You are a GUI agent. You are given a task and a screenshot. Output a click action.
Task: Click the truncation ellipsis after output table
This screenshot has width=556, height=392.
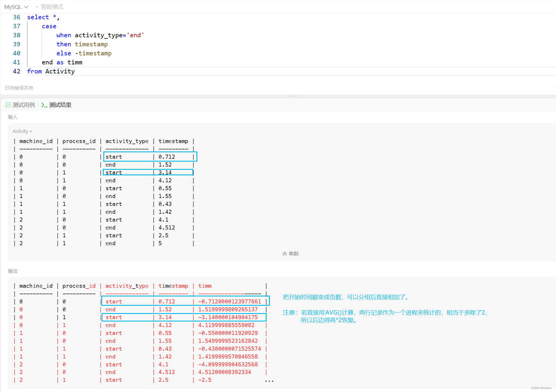[269, 381]
